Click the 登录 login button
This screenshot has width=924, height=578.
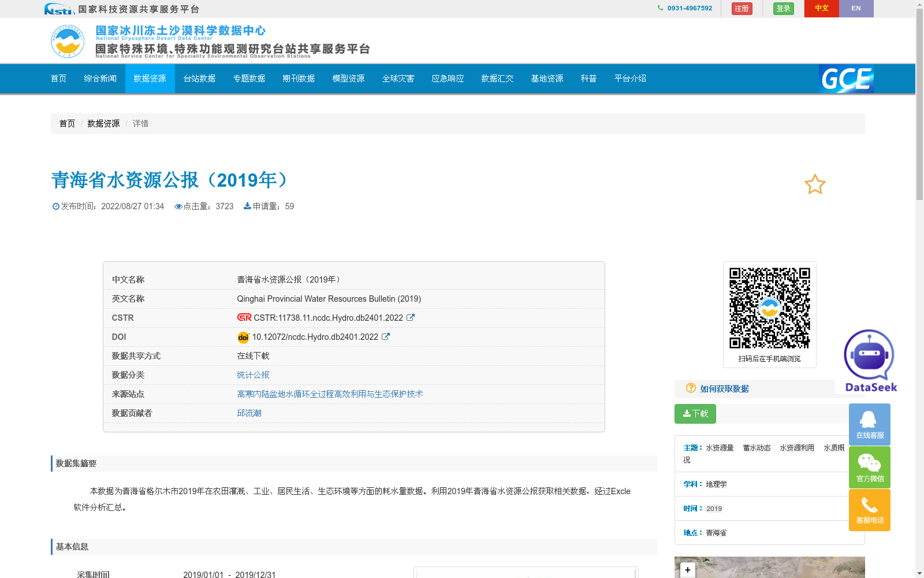click(x=784, y=9)
